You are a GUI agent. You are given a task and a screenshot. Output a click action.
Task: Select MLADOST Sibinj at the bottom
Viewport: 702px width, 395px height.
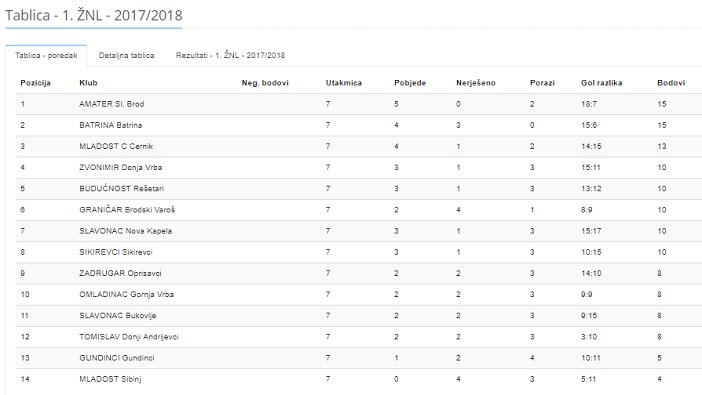click(x=110, y=379)
